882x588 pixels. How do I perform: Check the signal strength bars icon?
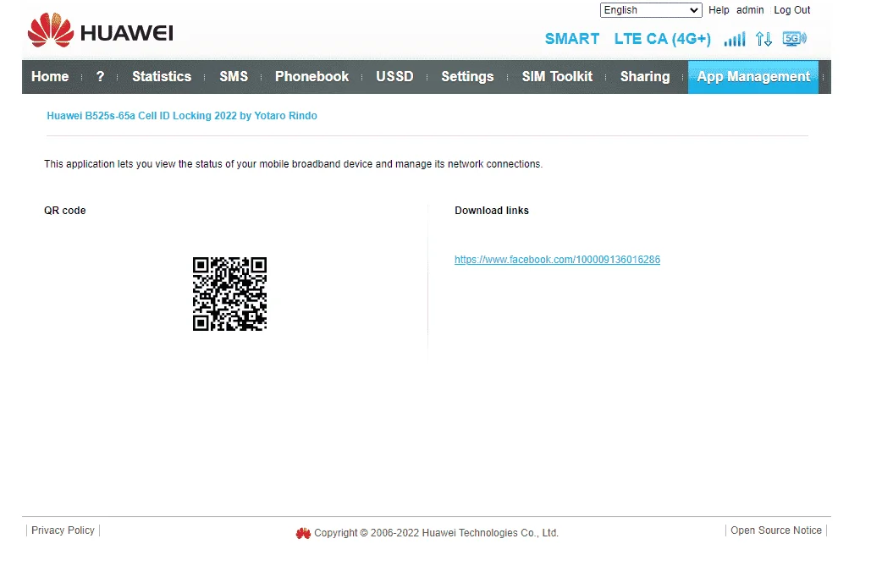[735, 39]
